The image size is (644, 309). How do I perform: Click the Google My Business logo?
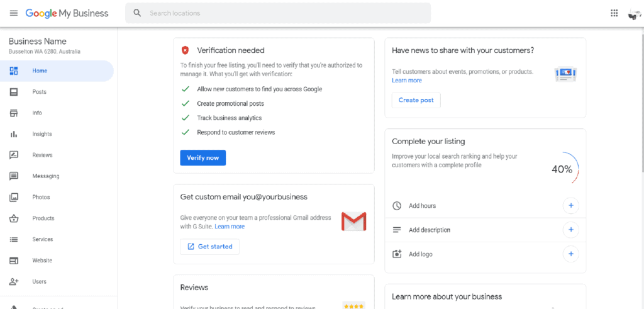click(x=67, y=13)
